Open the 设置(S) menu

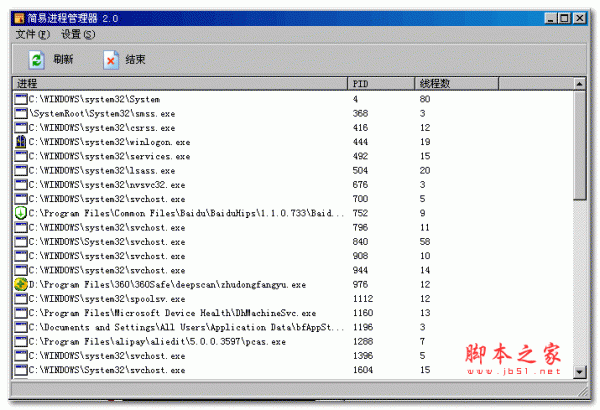point(78,34)
